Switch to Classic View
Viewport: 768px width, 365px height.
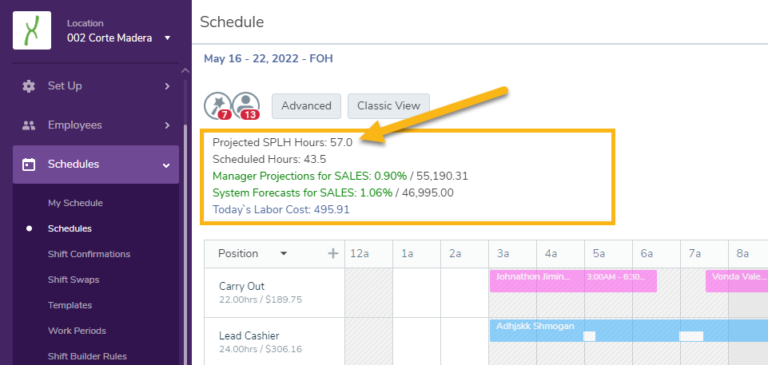pos(389,106)
